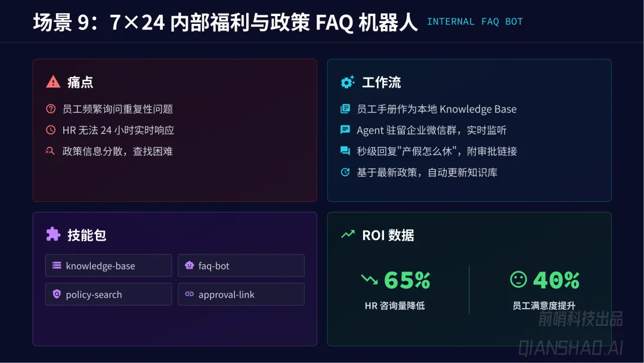644x363 pixels.
Task: Click the question mark circle icon
Action: [x=51, y=109]
